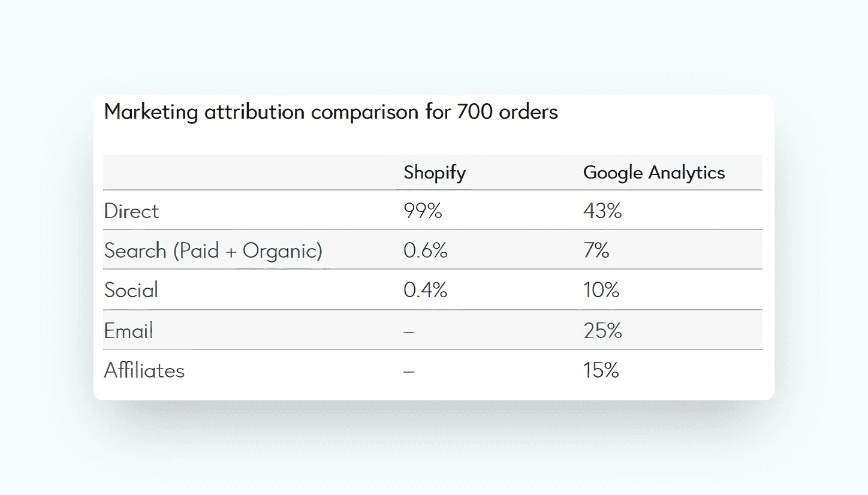Select the 7% Google Analytics Search value

pyautogui.click(x=596, y=250)
